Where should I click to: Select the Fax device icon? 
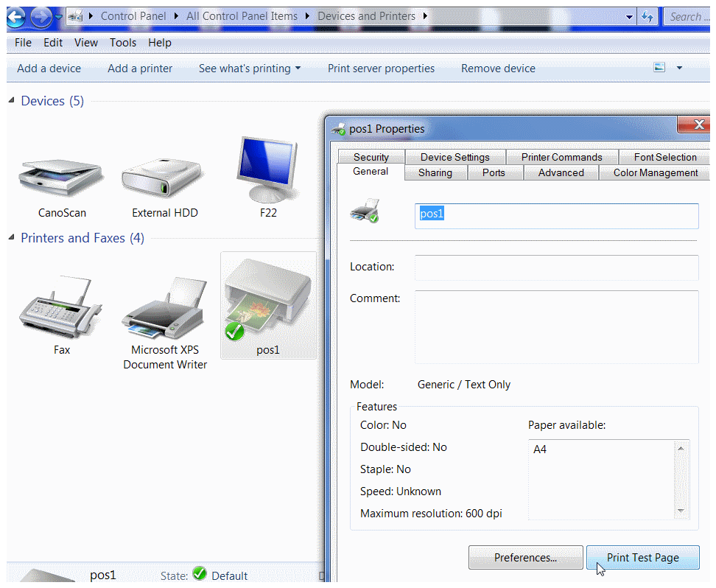60,307
